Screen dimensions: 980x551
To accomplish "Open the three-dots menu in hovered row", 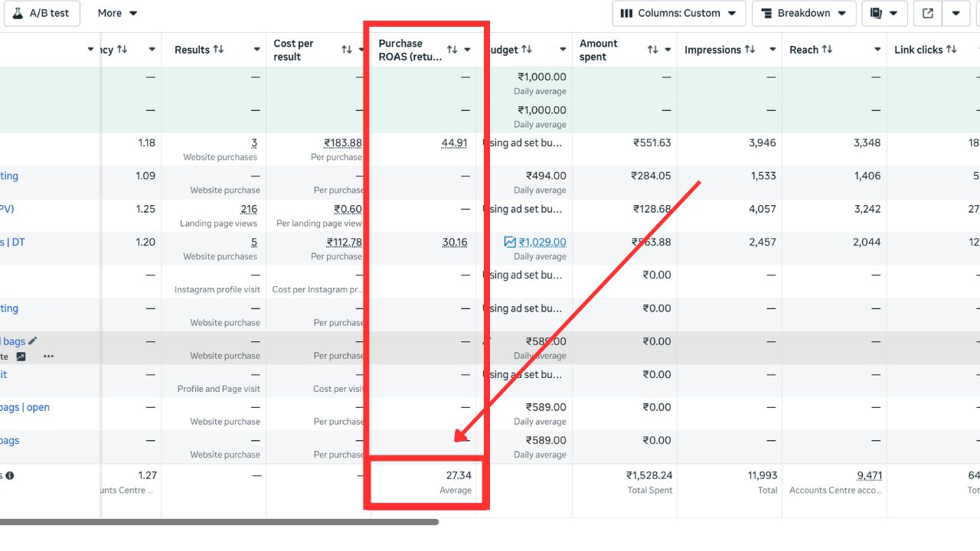I will click(x=48, y=357).
